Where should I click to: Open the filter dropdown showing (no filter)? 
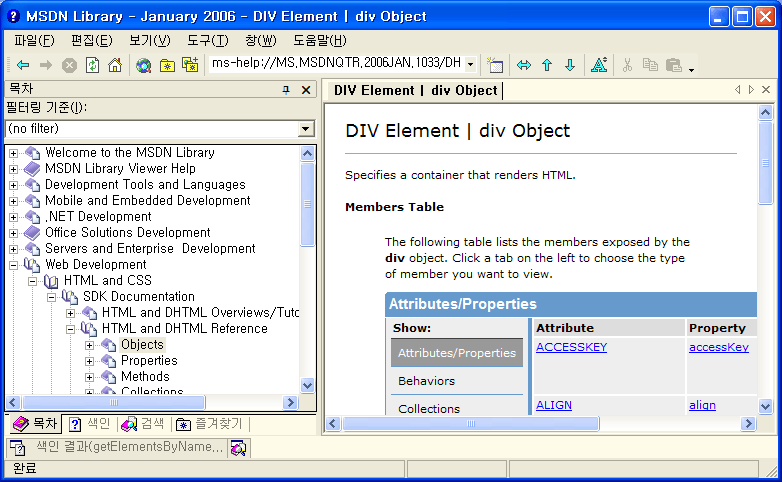point(306,129)
